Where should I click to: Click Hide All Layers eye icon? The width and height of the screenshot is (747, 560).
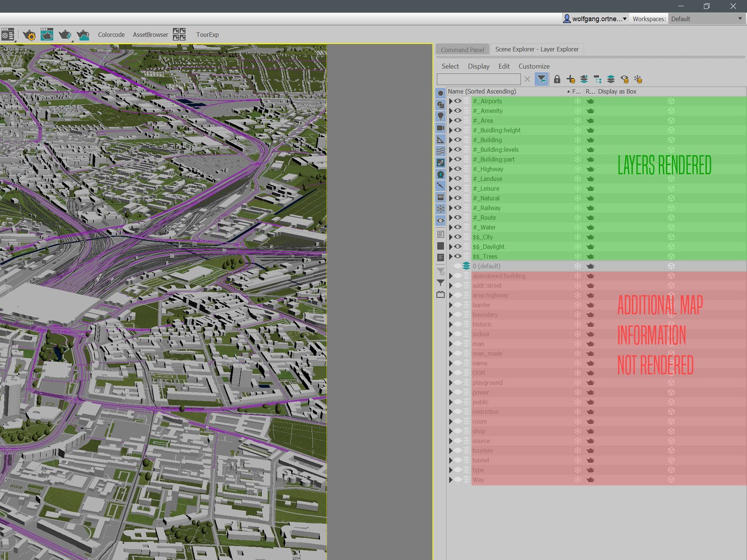[x=625, y=79]
